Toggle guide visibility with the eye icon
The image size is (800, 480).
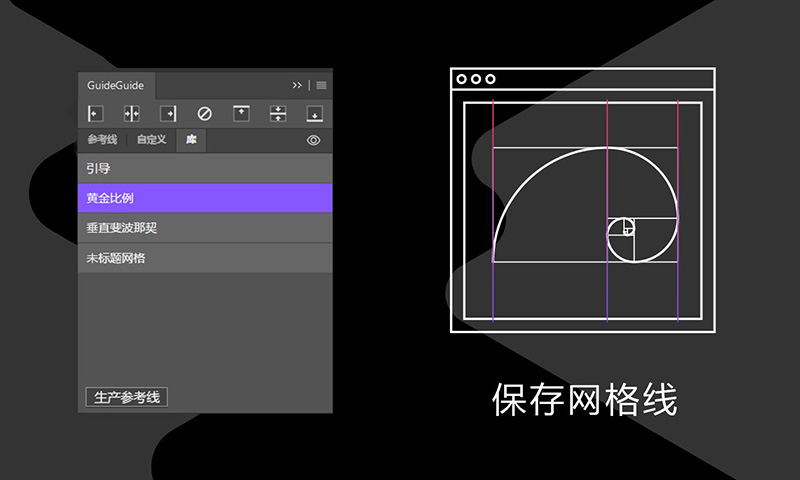[314, 140]
